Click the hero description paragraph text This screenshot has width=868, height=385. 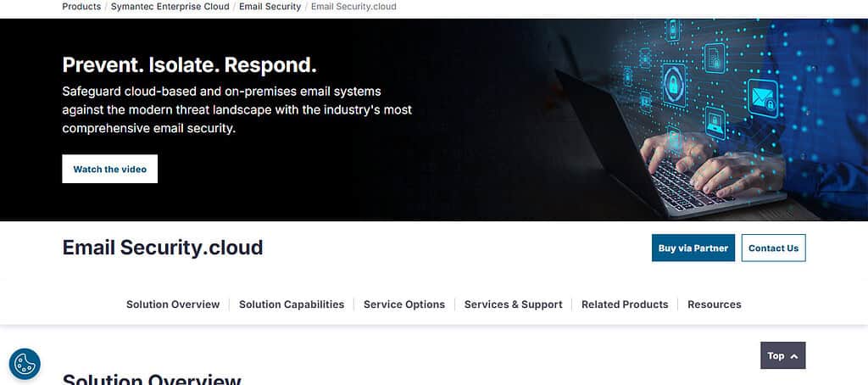(x=237, y=109)
